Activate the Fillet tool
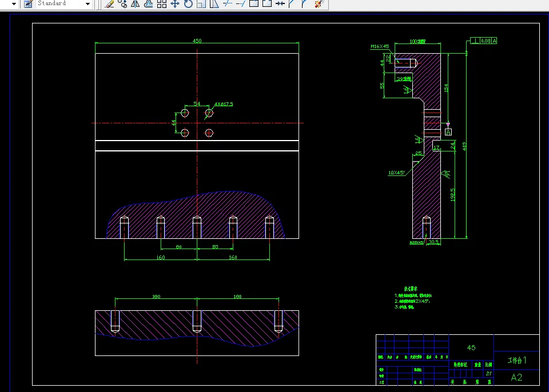The width and height of the screenshot is (549, 392). coord(305,4)
